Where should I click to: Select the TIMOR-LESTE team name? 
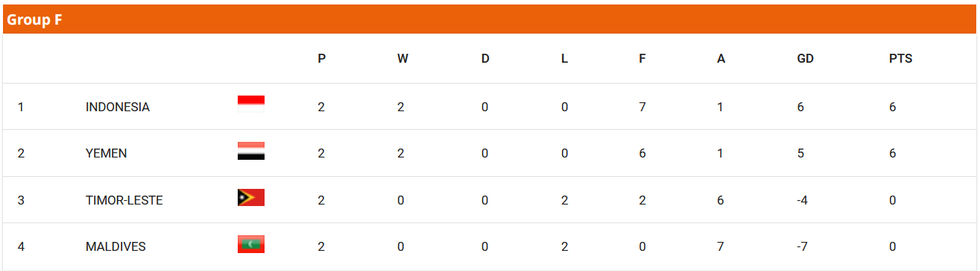click(124, 200)
